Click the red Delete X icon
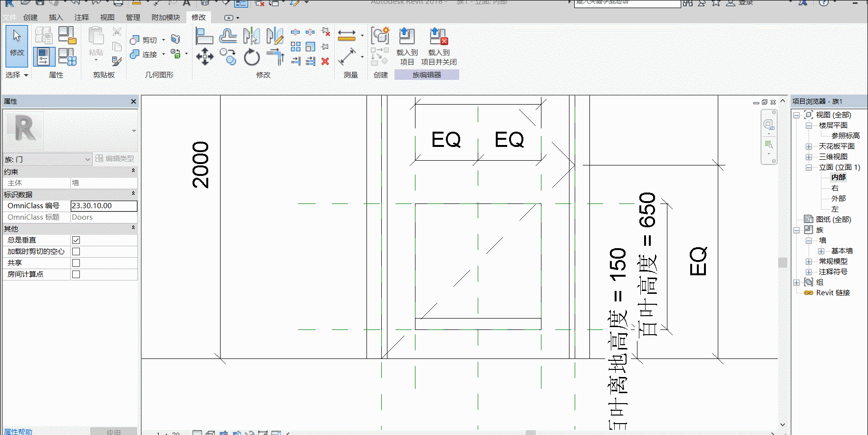 click(325, 61)
